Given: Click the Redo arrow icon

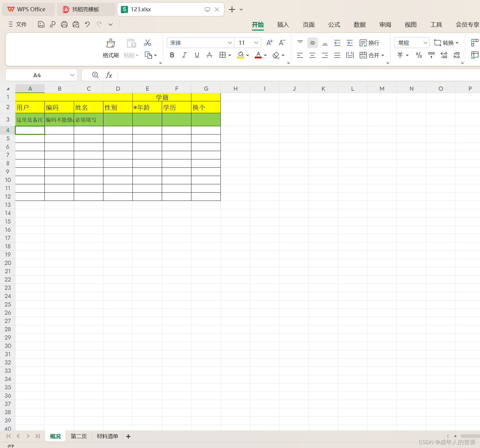Looking at the screenshot, I should 99,24.
